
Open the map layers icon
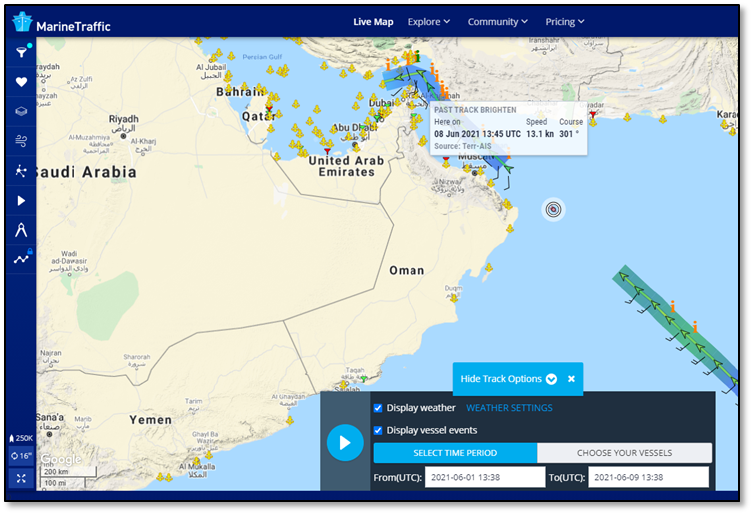[21, 111]
